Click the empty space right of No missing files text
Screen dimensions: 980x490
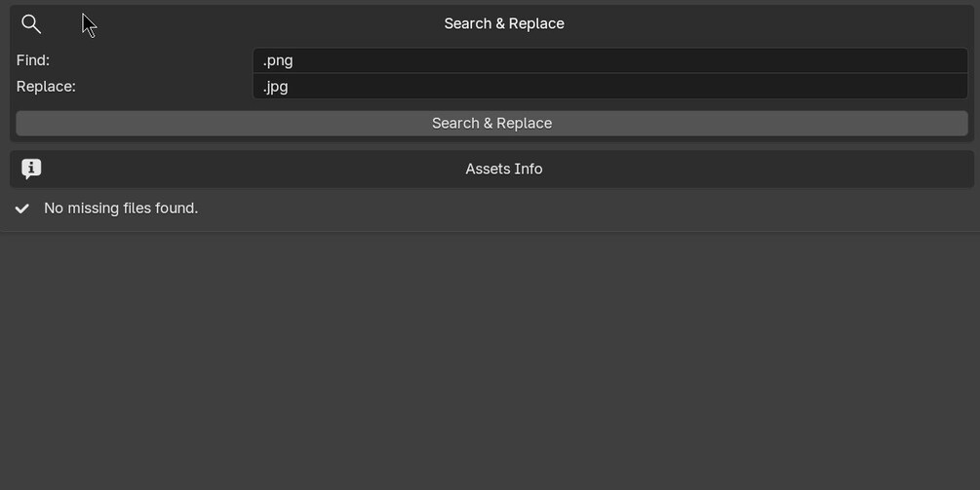coord(587,207)
